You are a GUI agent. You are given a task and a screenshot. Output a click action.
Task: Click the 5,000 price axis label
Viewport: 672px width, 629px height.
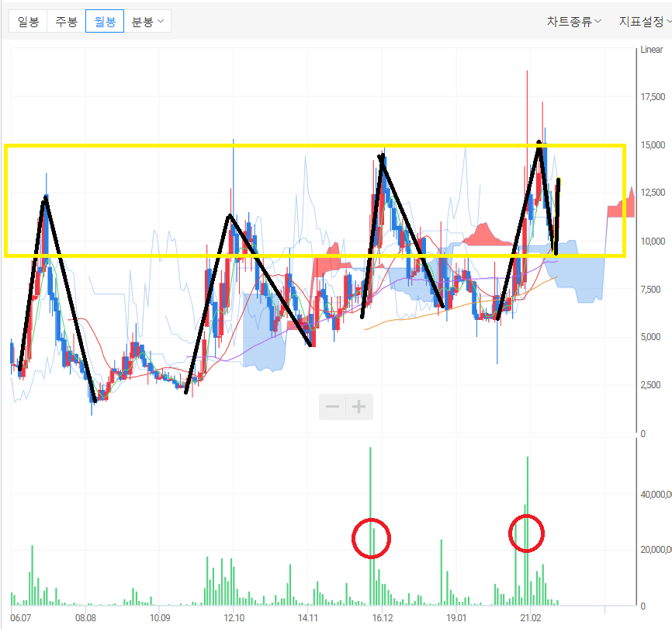click(650, 337)
